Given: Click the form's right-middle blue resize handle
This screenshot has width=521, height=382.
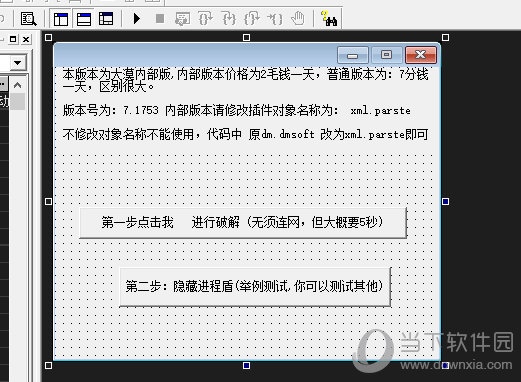Looking at the screenshot, I should [x=445, y=201].
